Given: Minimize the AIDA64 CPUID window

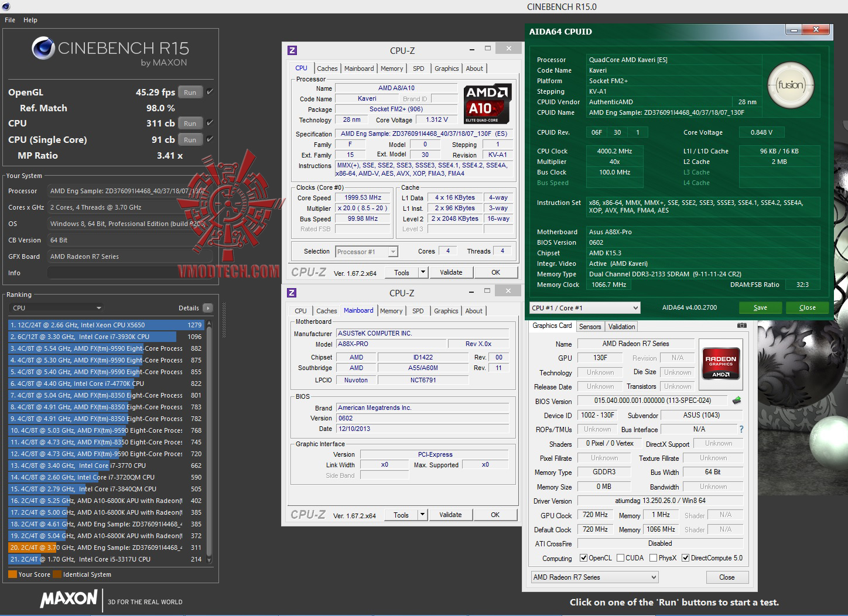Looking at the screenshot, I should coord(794,30).
